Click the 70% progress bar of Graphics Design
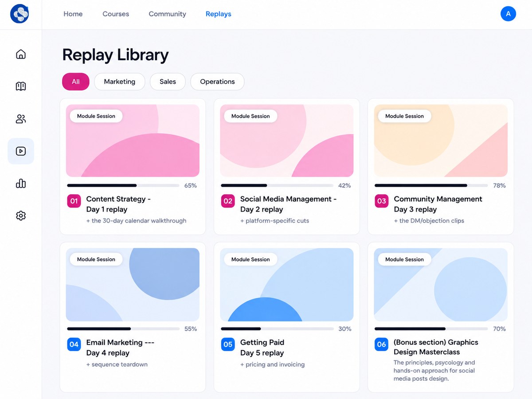Viewport: 532px width, 399px height. (431, 329)
